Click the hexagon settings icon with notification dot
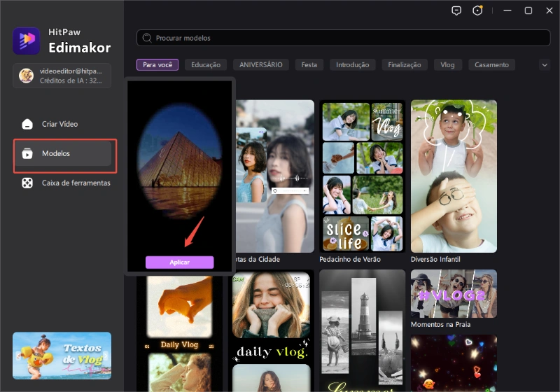The width and height of the screenshot is (560, 392). [478, 10]
